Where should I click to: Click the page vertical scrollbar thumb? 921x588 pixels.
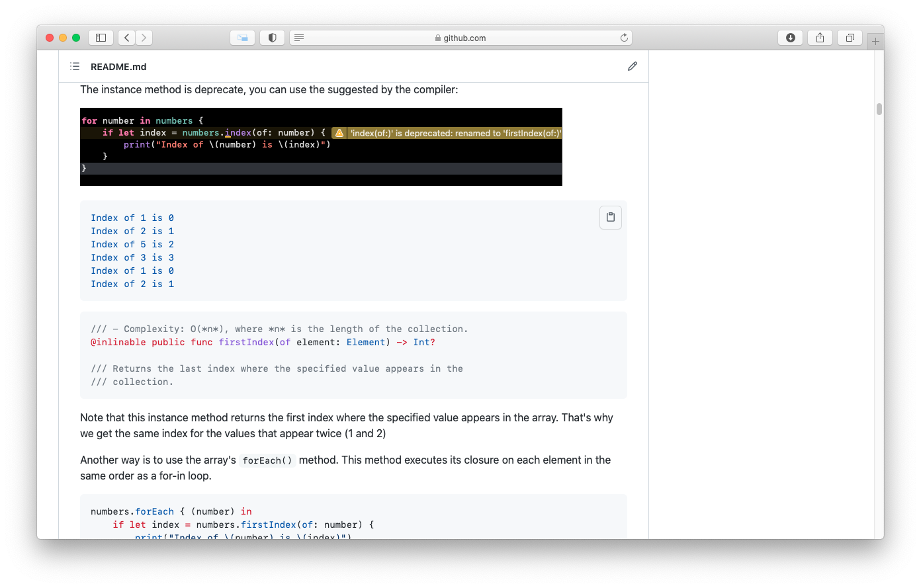click(879, 109)
